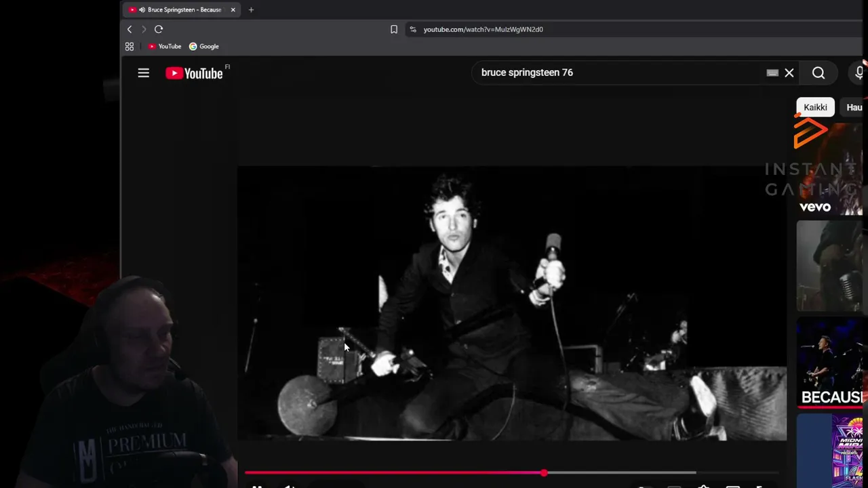Seek using the red video progress scrubber

point(544,472)
